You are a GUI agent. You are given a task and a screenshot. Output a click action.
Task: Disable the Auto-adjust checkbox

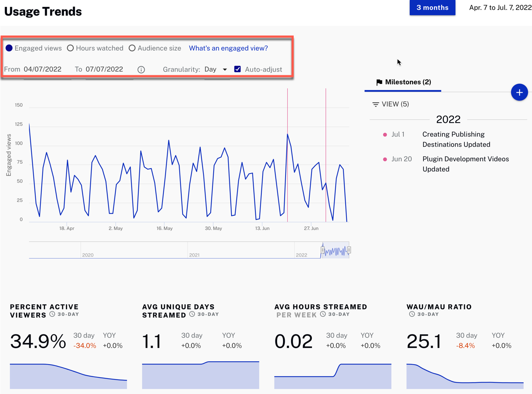click(237, 69)
